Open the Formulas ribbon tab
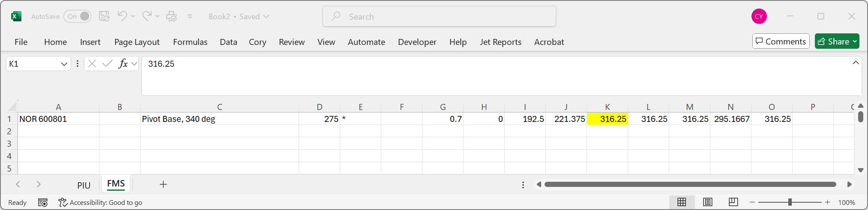This screenshot has width=868, height=210. click(190, 42)
